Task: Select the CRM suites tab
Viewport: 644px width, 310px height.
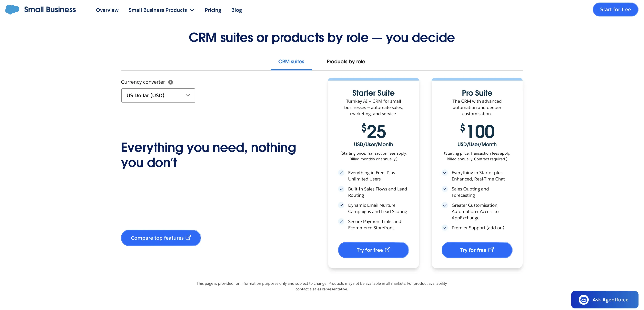Action: click(x=291, y=62)
